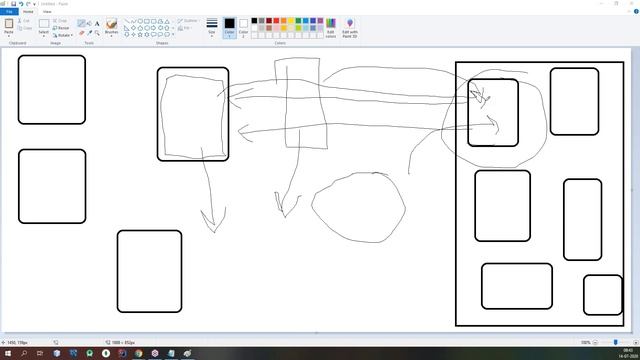This screenshot has width=640, height=360.
Task: Click the Resize command
Action: coord(61,28)
